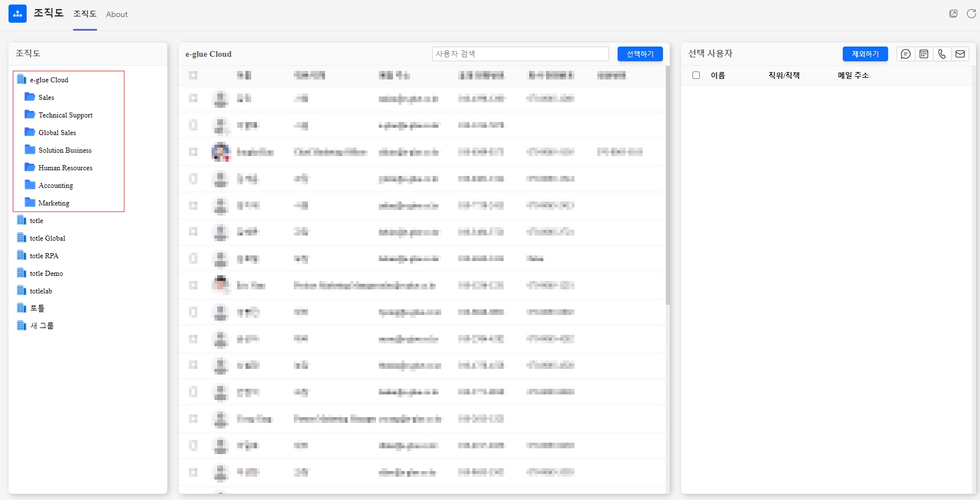Open the calendar schedule icon
This screenshot has width=980, height=500.
[x=924, y=54]
